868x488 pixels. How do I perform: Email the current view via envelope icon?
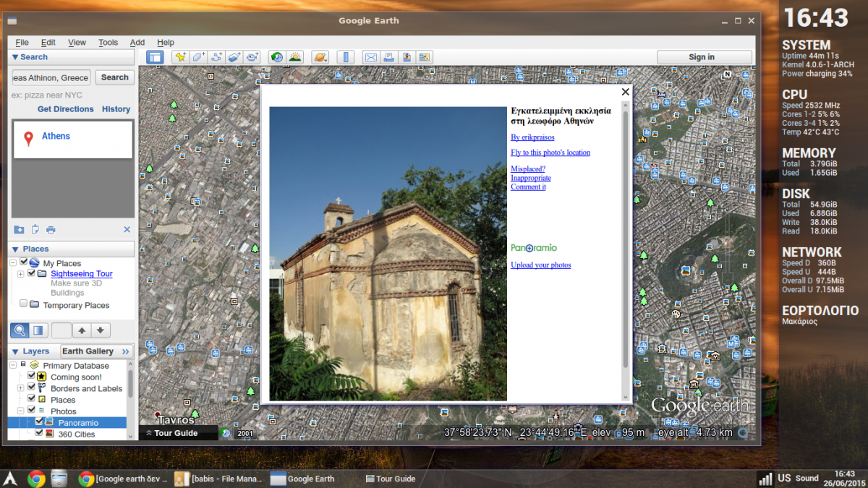point(370,57)
